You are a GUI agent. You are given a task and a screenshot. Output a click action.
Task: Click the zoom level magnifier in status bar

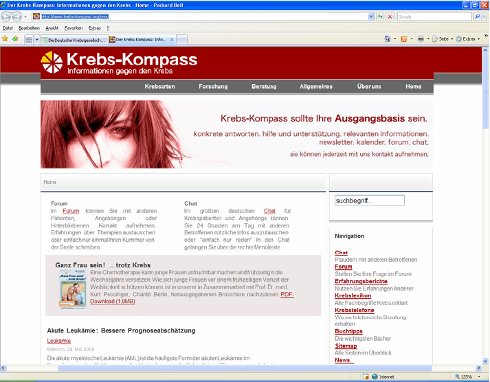coord(457,377)
